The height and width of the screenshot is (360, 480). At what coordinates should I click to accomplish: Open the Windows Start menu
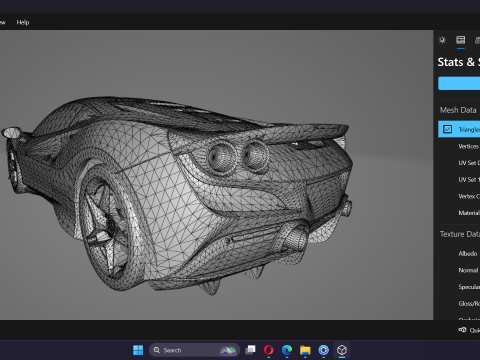[x=138, y=350]
